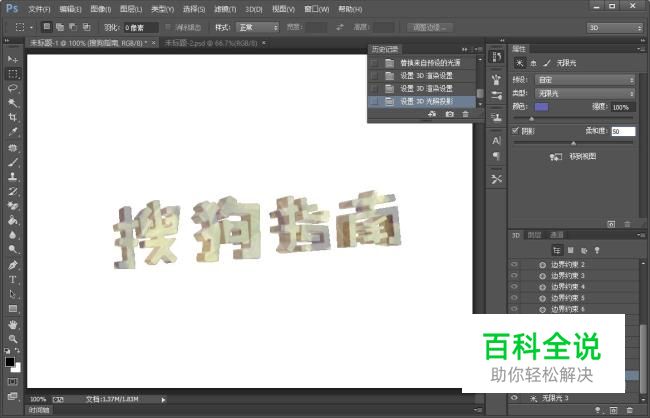Filter 3D panel by whole scene
The image size is (650, 418).
click(x=557, y=250)
